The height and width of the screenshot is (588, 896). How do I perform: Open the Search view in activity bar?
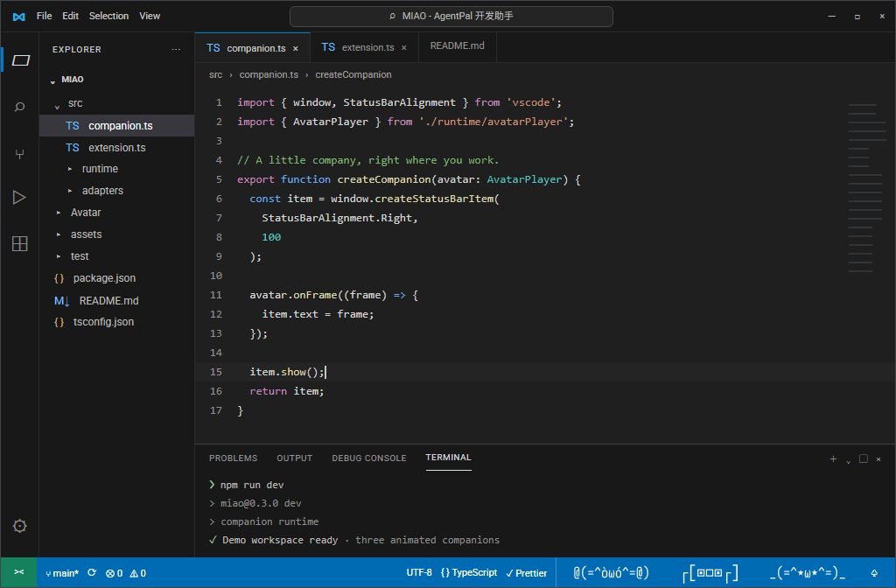[19, 107]
